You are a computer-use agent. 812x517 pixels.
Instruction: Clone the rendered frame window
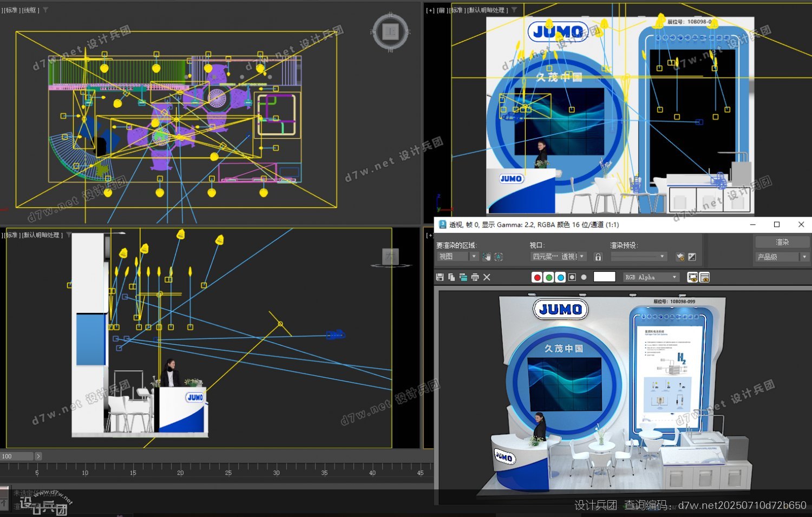(463, 277)
